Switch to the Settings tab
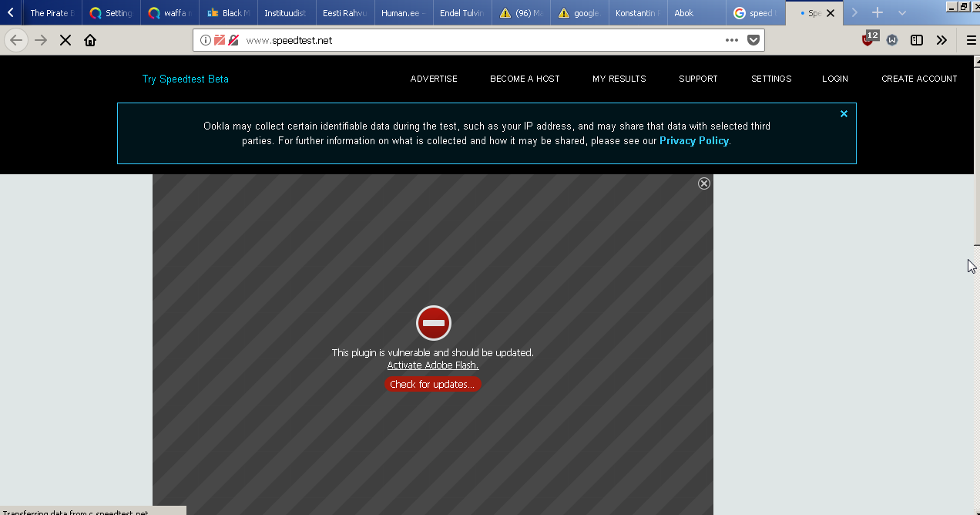 coord(111,13)
